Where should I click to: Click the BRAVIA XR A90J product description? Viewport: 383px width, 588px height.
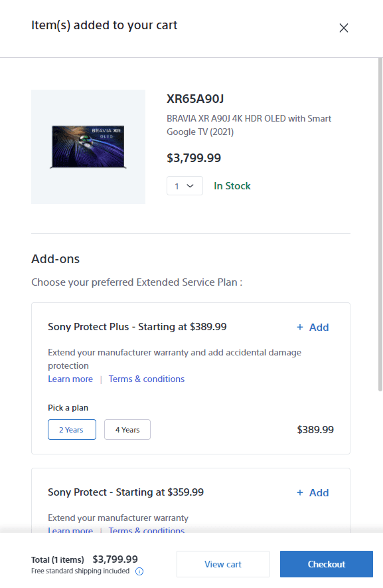point(249,126)
